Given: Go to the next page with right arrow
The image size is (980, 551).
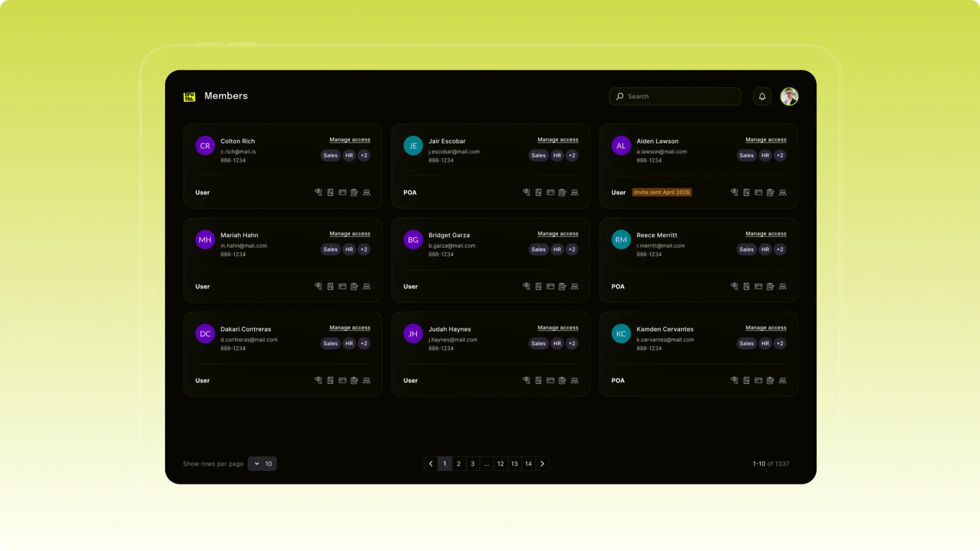Looking at the screenshot, I should pos(542,464).
